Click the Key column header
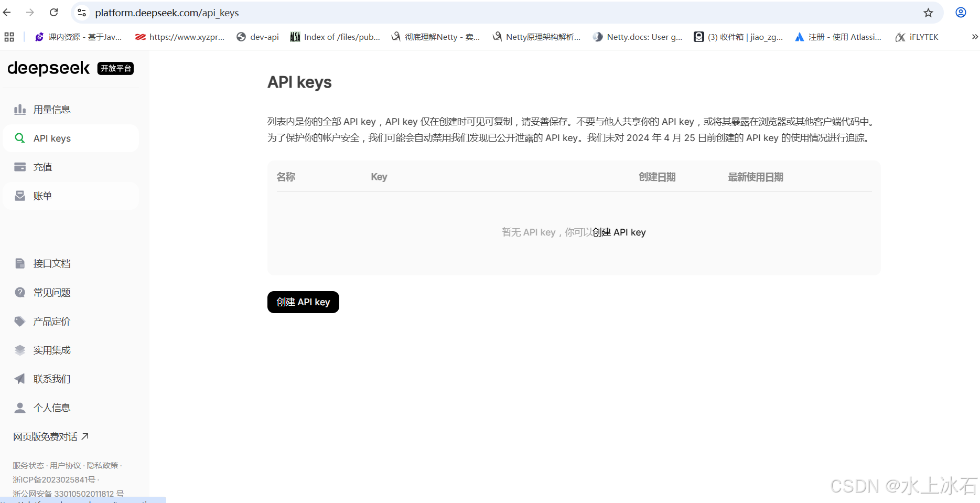980x503 pixels. [379, 177]
